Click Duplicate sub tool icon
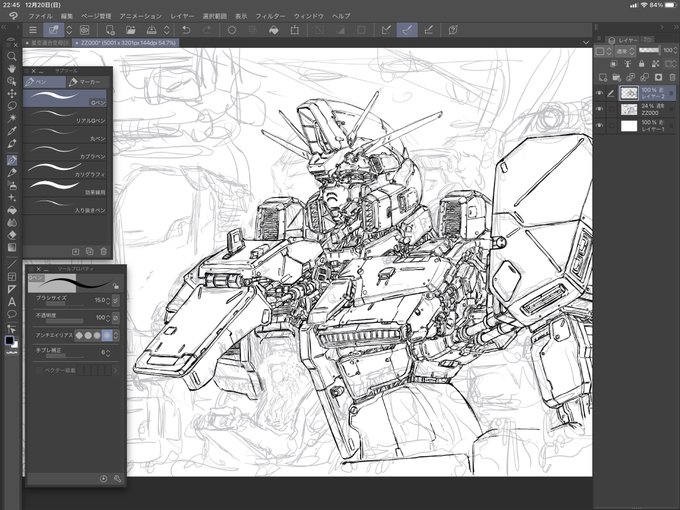The width and height of the screenshot is (680, 510). 89,252
